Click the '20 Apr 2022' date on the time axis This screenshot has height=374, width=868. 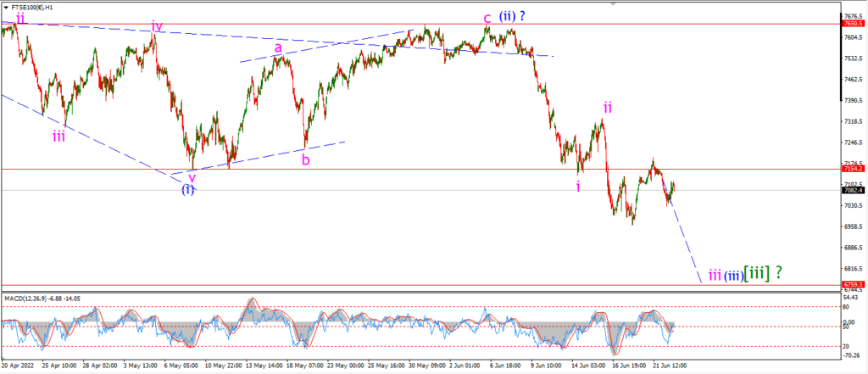coord(18,366)
